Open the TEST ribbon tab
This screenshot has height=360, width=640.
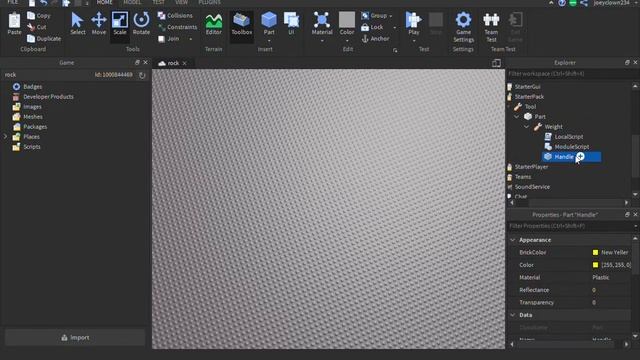tap(158, 2)
